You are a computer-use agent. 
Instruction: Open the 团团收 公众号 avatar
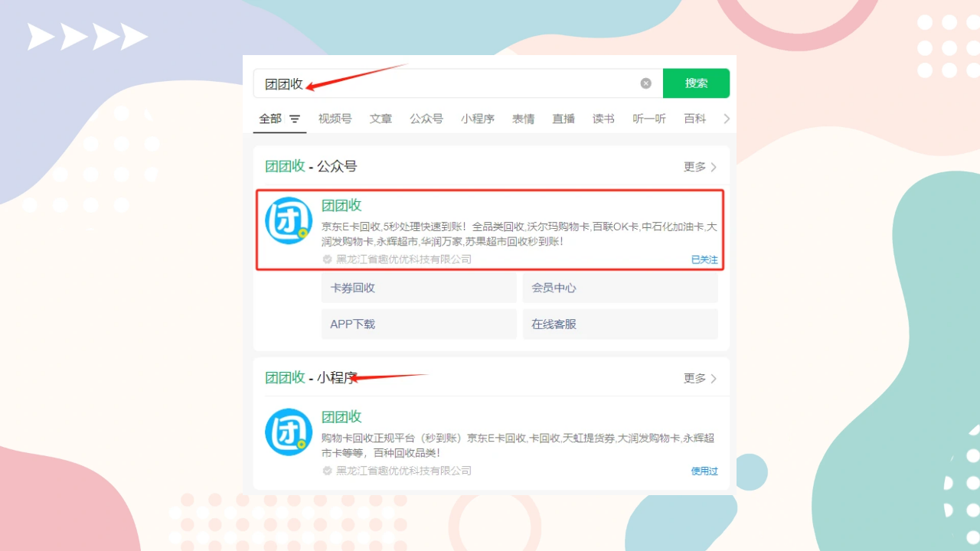[x=289, y=221]
